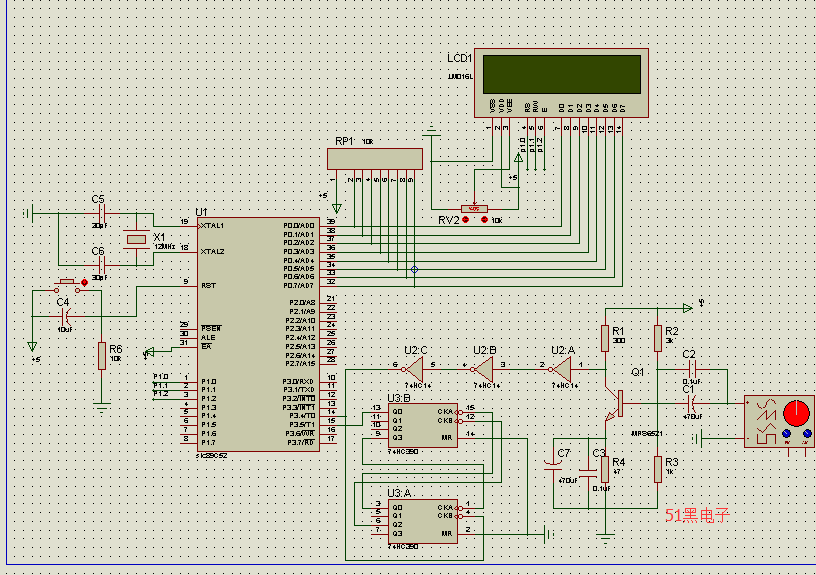Select resistor R1 body
Image resolution: width=816 pixels, height=575 pixels.
pyautogui.click(x=605, y=338)
